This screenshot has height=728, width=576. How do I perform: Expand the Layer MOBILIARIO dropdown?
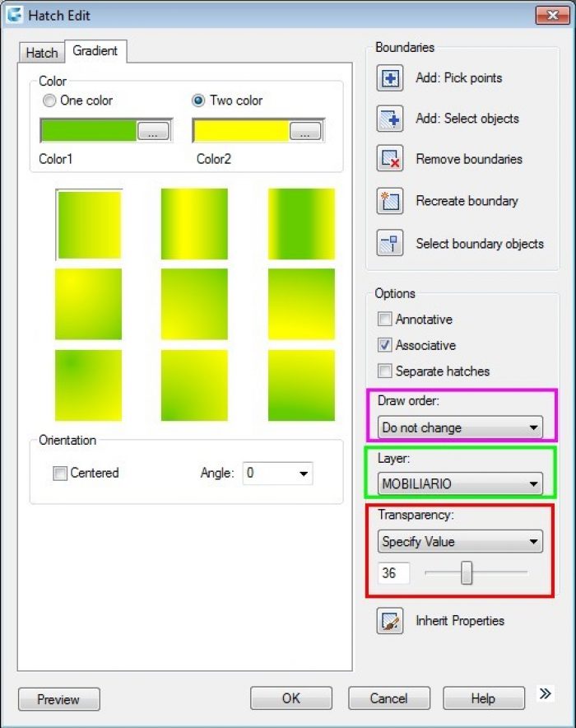tap(460, 483)
